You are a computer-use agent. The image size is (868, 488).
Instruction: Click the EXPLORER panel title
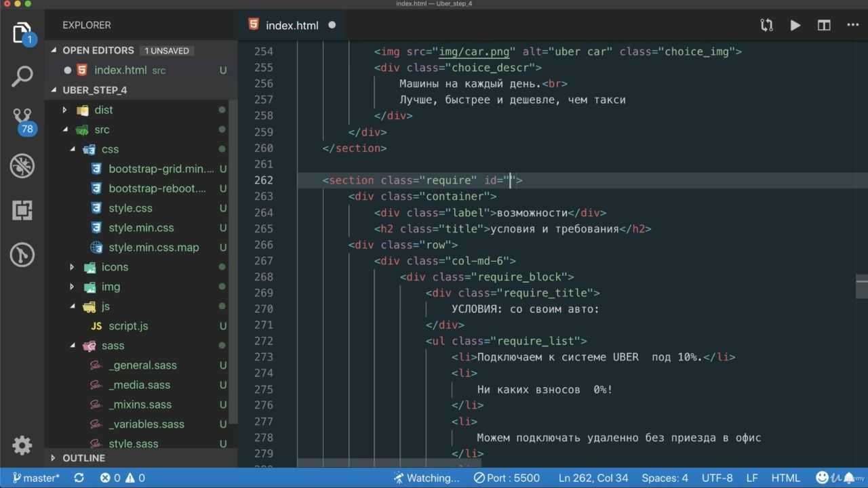[87, 25]
